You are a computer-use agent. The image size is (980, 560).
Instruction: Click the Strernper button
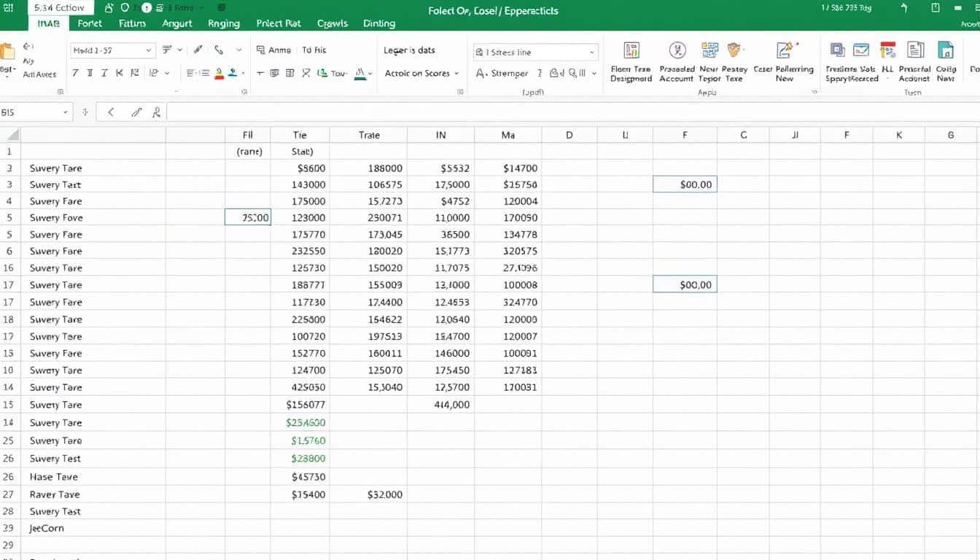tap(502, 73)
